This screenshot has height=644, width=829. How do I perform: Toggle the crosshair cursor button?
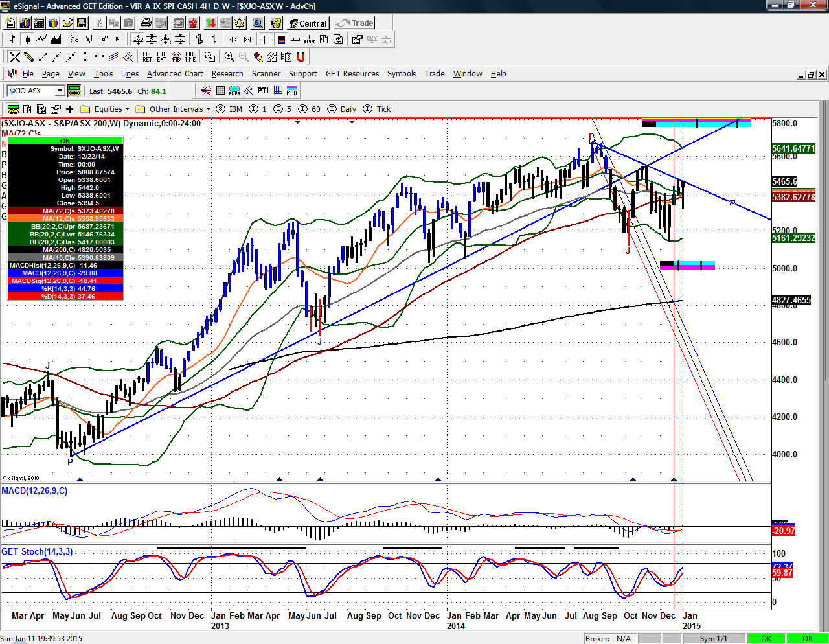(266, 40)
